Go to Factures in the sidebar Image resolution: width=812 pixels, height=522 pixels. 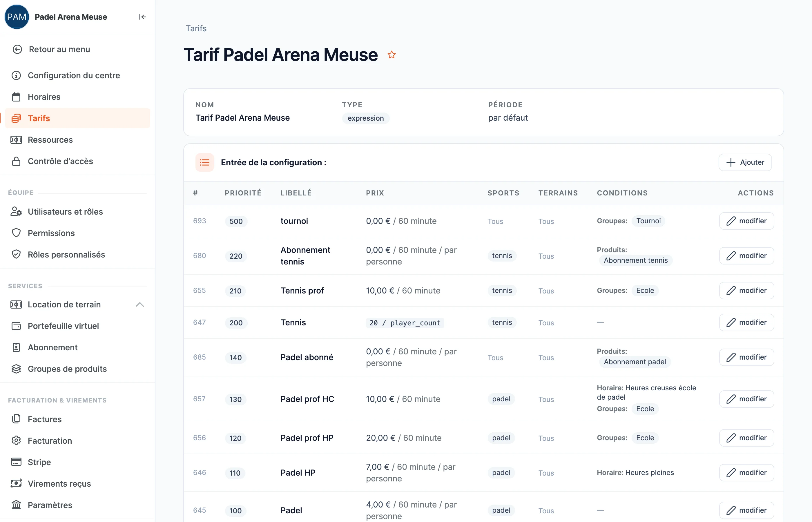pos(77,419)
